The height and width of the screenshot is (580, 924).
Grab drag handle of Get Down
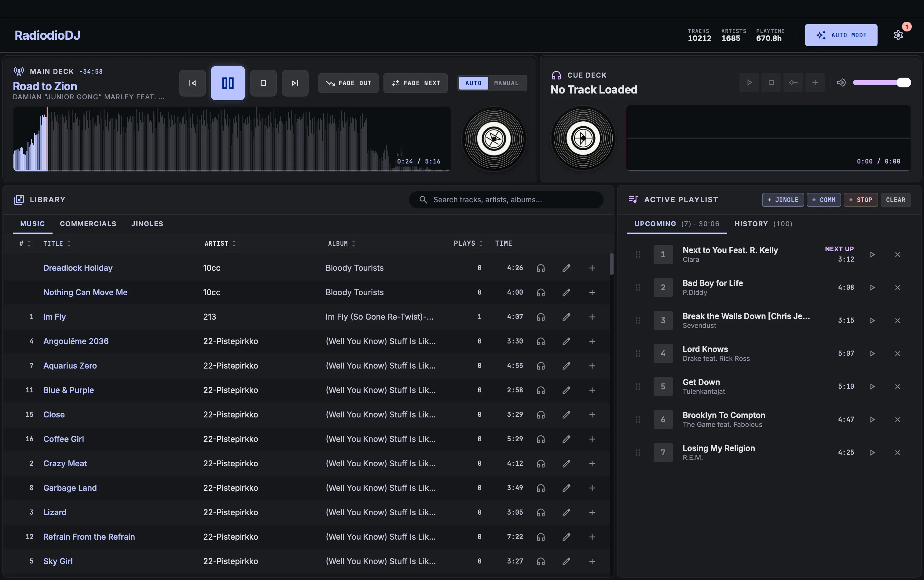pyautogui.click(x=638, y=387)
